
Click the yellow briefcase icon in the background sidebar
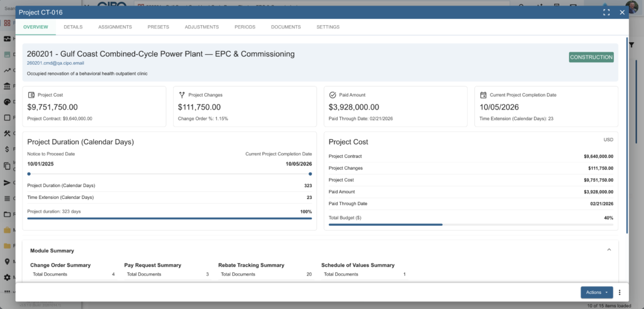[7, 230]
